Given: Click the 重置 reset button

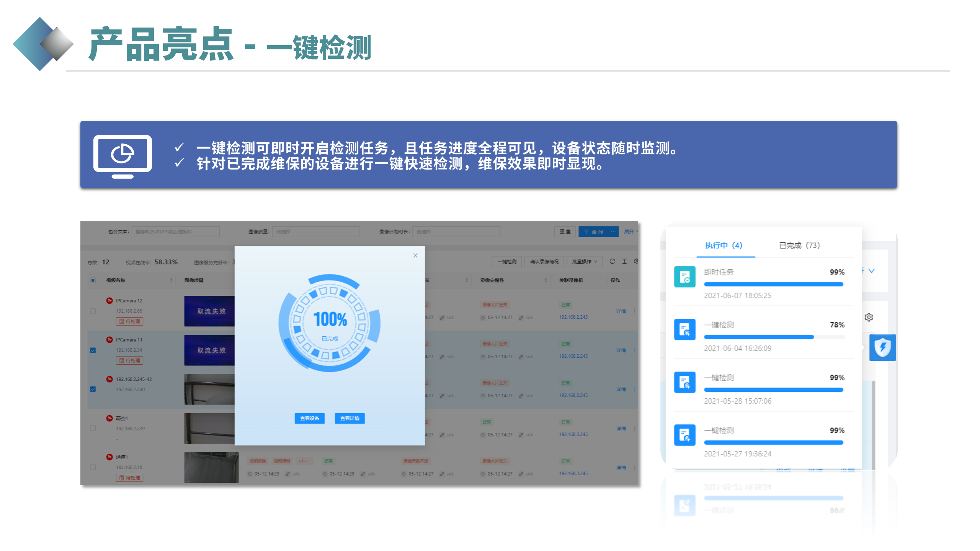Looking at the screenshot, I should (x=565, y=231).
